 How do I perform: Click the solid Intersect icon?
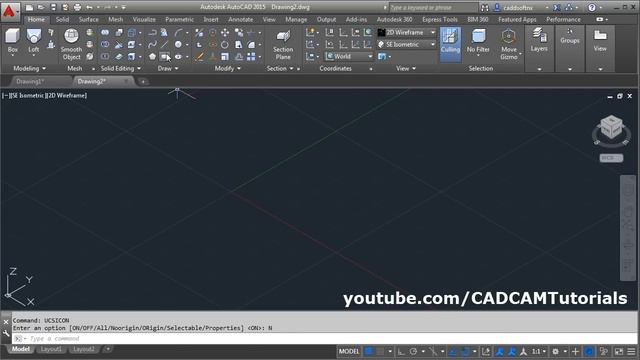[105, 56]
